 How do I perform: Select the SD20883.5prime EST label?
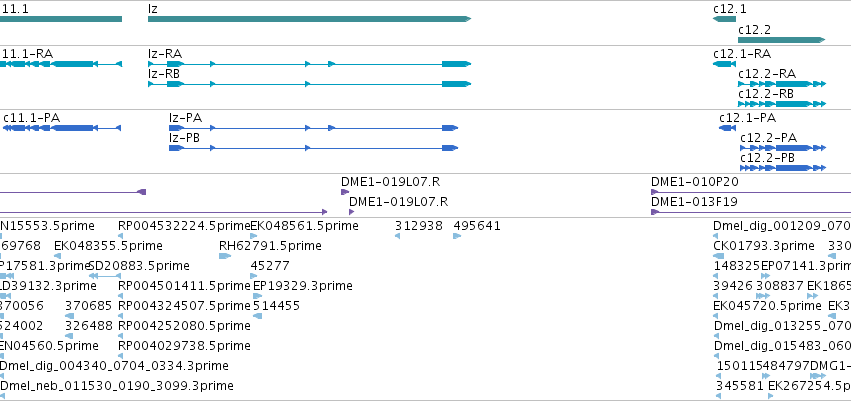[139, 266]
